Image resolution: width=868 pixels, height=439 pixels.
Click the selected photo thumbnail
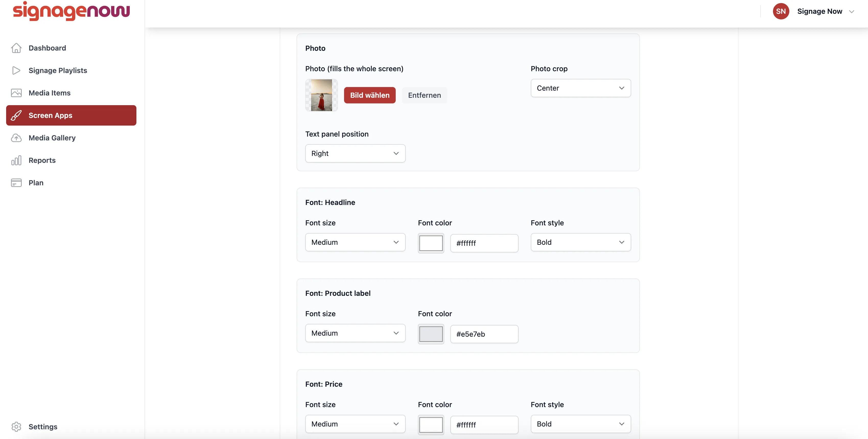pyautogui.click(x=321, y=95)
